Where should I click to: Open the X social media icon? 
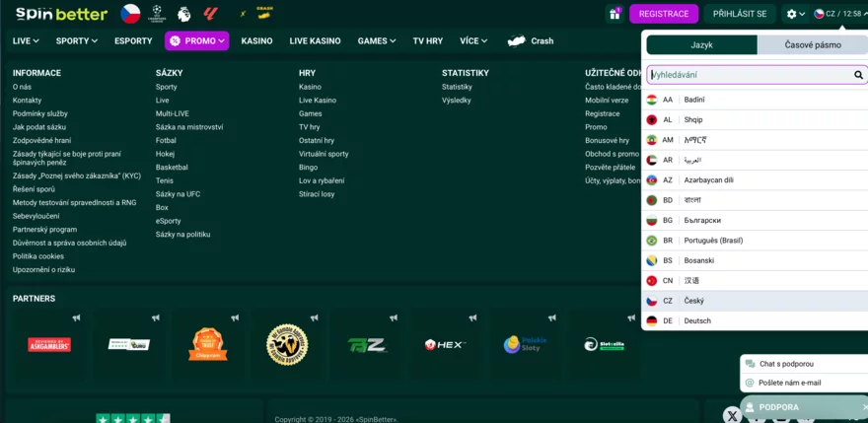732,415
